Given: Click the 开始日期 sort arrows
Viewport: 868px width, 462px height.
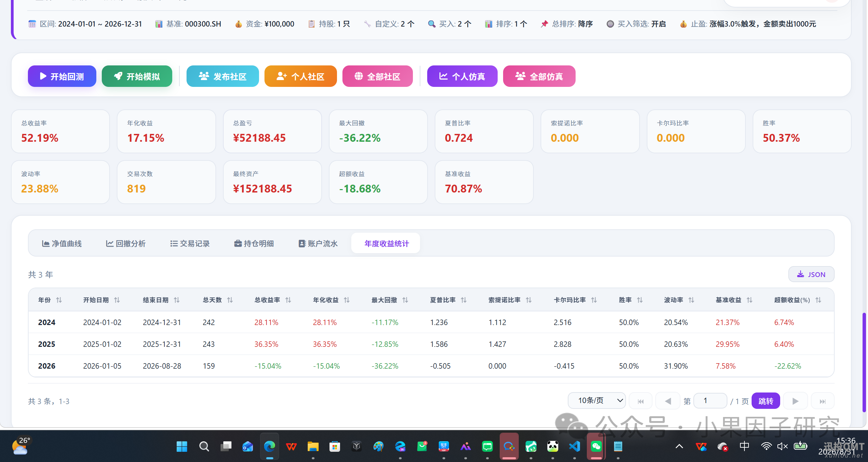Looking at the screenshot, I should [117, 300].
